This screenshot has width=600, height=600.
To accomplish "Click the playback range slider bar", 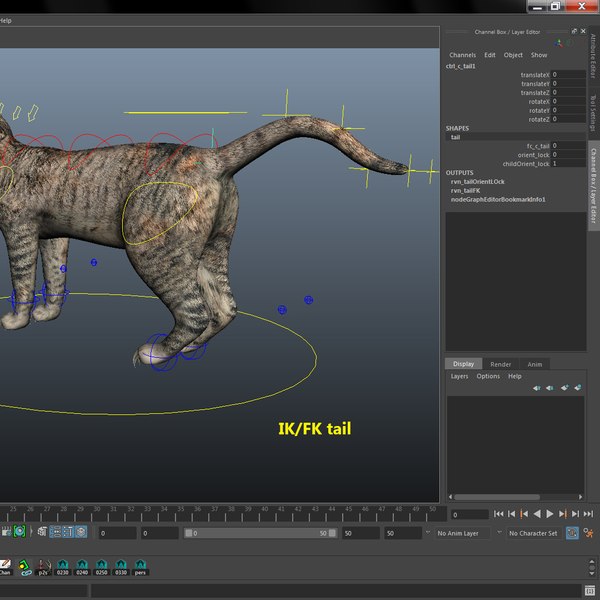I will click(260, 533).
